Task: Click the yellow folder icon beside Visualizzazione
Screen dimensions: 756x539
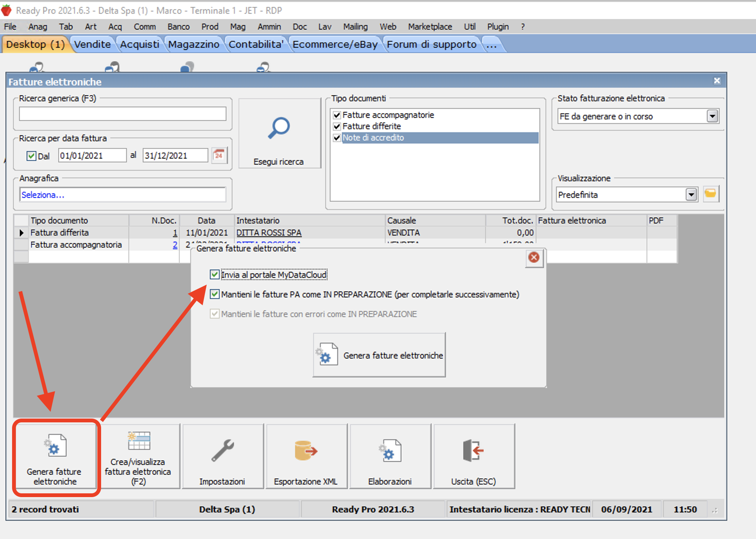Action: point(710,194)
